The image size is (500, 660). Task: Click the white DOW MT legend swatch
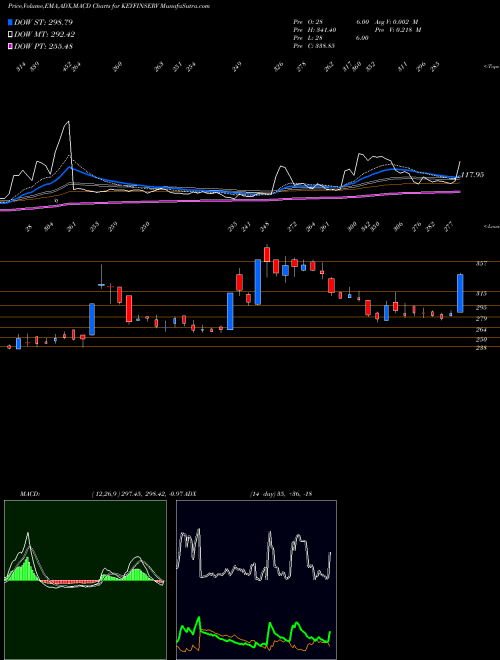pos(11,35)
